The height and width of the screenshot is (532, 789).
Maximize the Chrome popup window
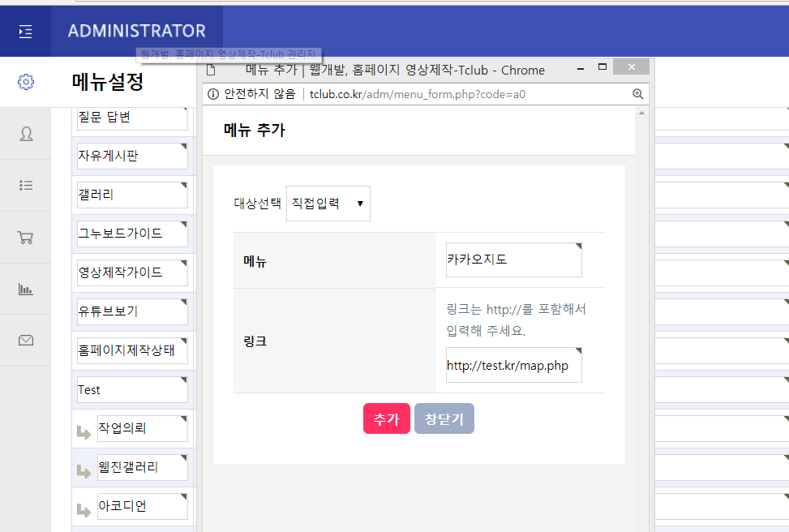602,67
